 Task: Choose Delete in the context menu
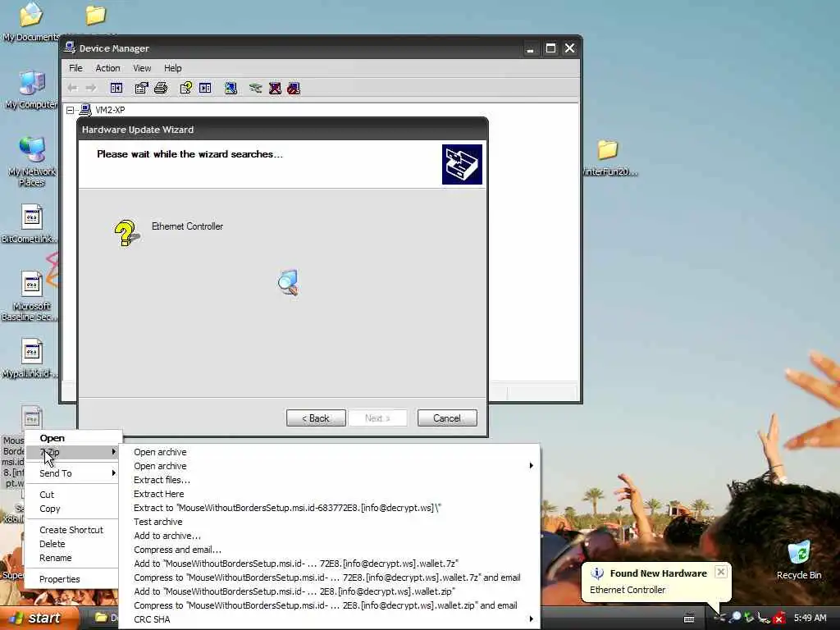coord(72,544)
